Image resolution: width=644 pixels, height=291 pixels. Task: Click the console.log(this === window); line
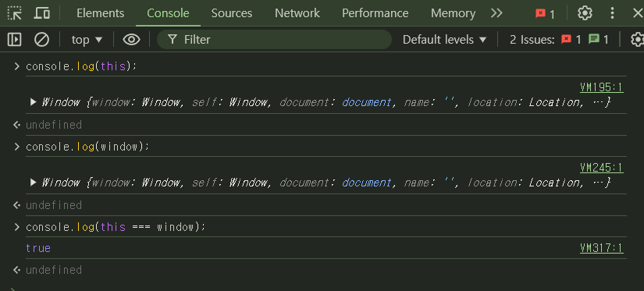(x=115, y=227)
